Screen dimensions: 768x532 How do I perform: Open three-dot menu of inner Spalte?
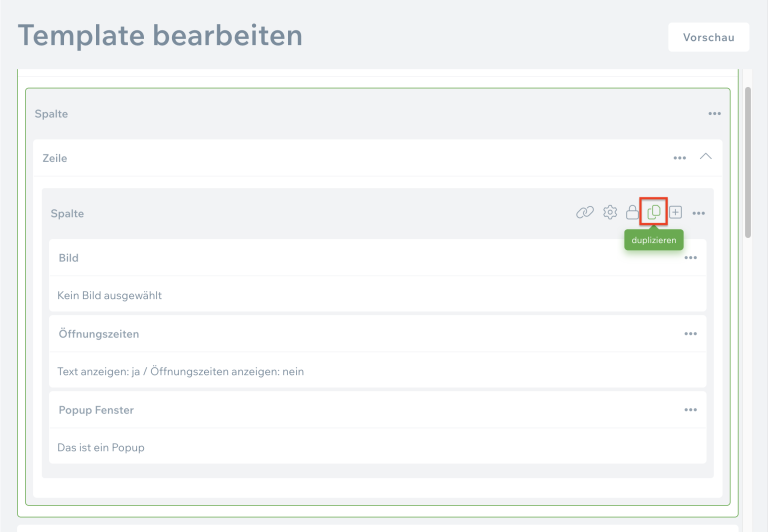[x=699, y=213]
